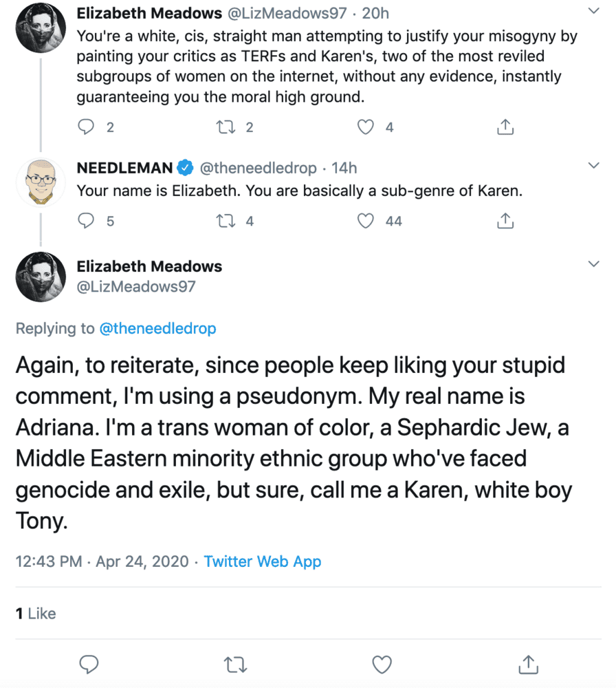This screenshot has height=688, width=616.
Task: Open the options chevron for the main tweet
Action: [593, 264]
